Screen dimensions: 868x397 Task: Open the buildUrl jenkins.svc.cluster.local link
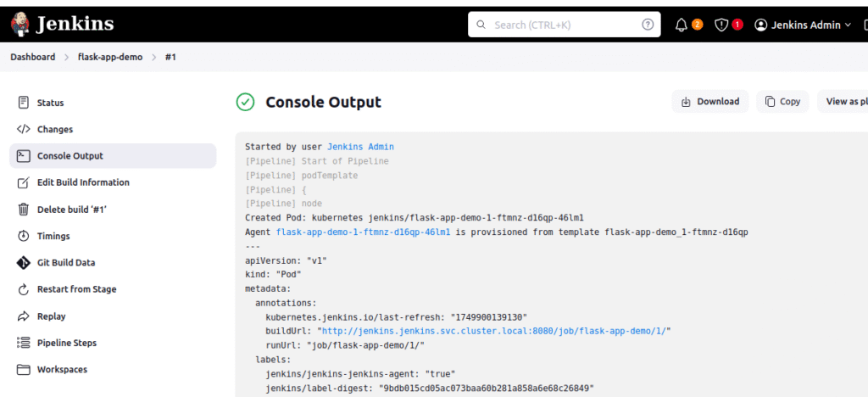(x=497, y=331)
